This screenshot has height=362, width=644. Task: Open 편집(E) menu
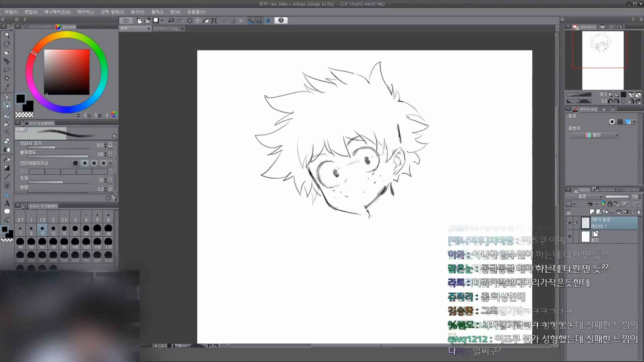(31, 12)
